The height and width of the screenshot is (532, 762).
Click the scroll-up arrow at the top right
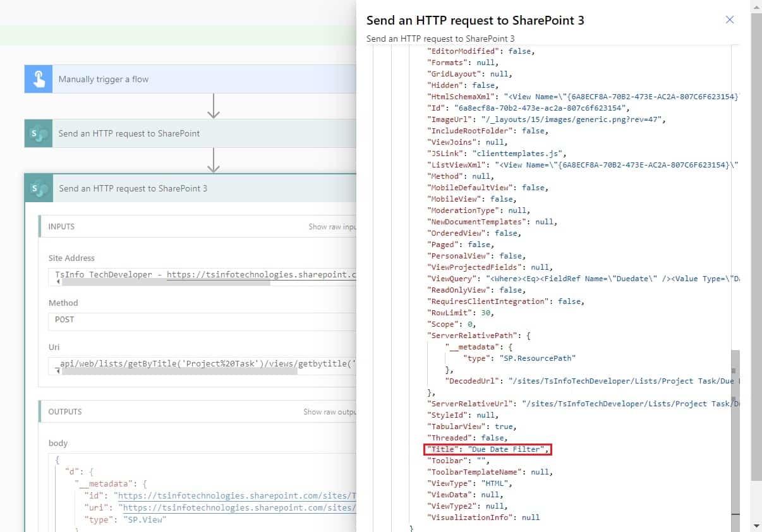pyautogui.click(x=756, y=6)
